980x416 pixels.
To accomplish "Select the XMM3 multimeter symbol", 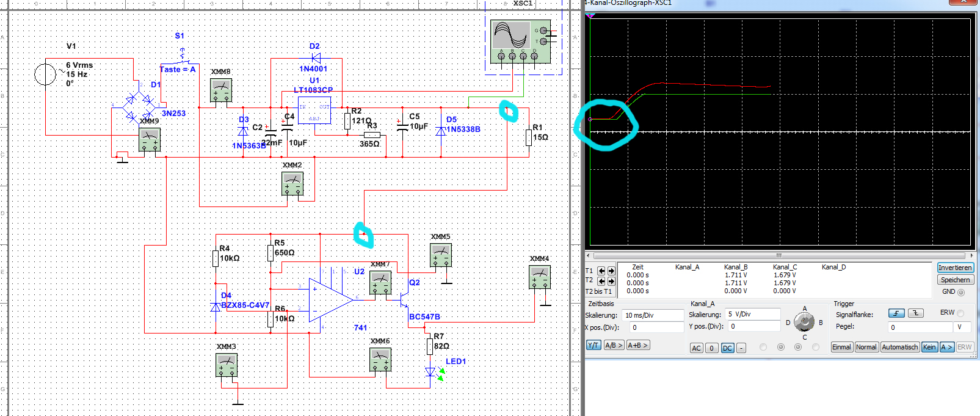I will (227, 365).
